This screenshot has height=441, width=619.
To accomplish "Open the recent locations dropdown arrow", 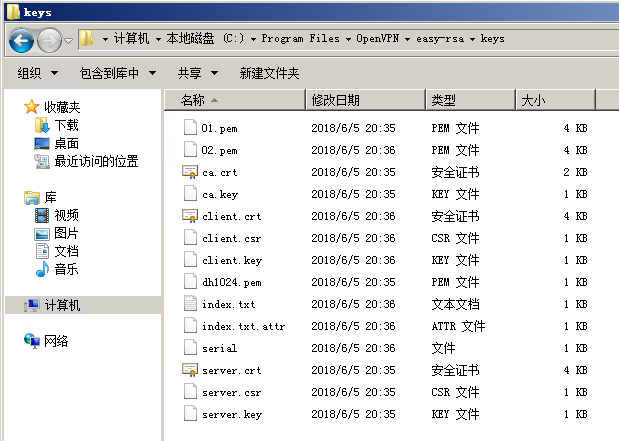I will [x=69, y=41].
